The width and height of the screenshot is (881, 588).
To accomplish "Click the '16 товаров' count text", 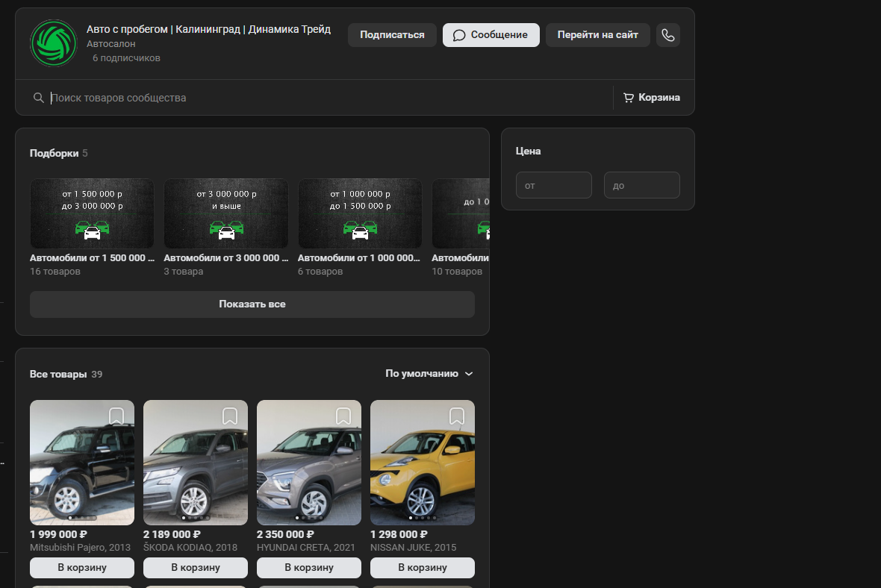I will [x=55, y=272].
